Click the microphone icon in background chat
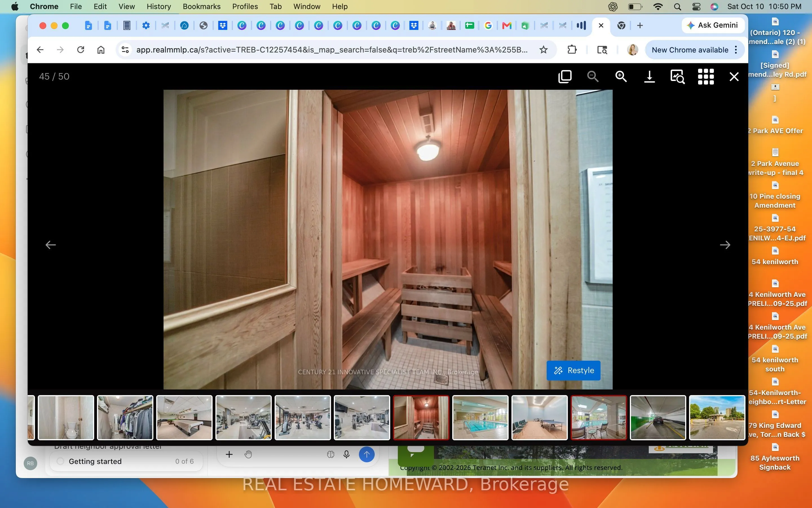This screenshot has height=508, width=812. (346, 454)
